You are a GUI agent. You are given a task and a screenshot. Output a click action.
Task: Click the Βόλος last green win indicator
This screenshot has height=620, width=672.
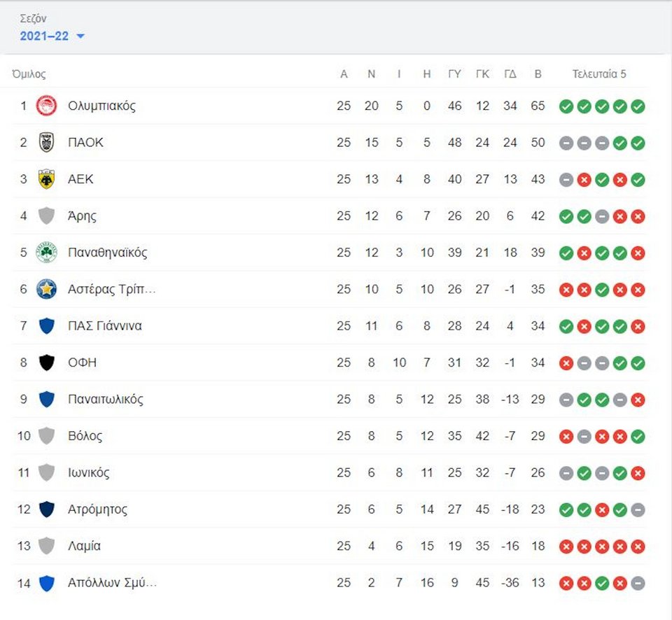pos(638,437)
